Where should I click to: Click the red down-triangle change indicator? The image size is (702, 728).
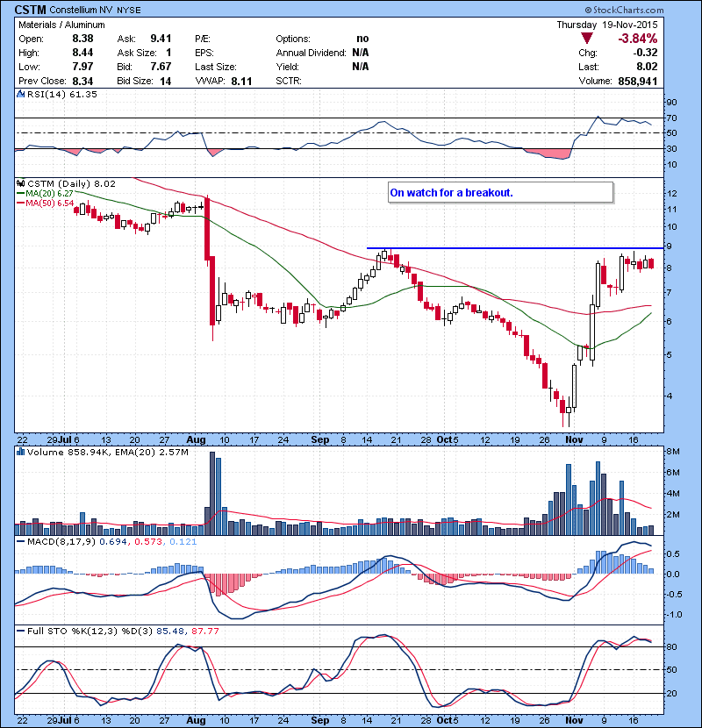pos(587,38)
